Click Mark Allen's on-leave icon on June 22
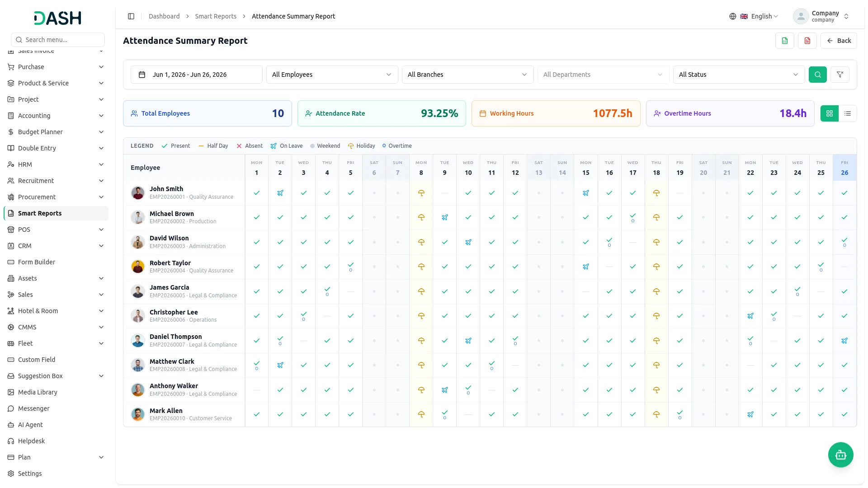The width and height of the screenshot is (868, 488). coord(750,414)
